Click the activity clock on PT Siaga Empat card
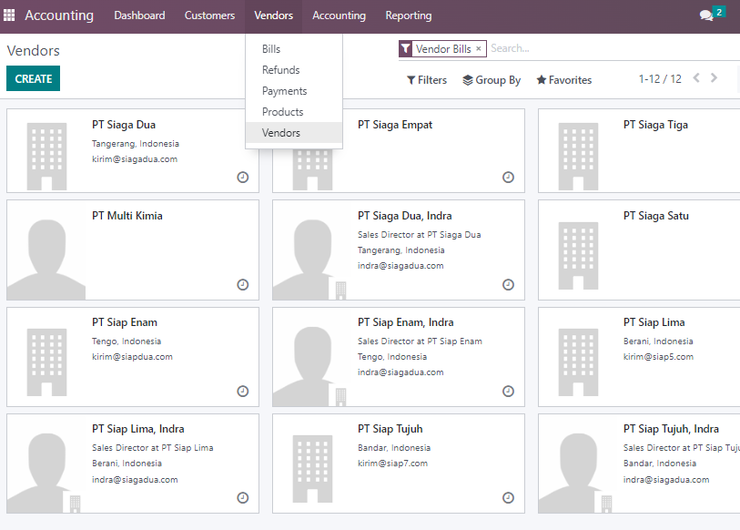Screen dimensions: 740x530 (x=508, y=177)
